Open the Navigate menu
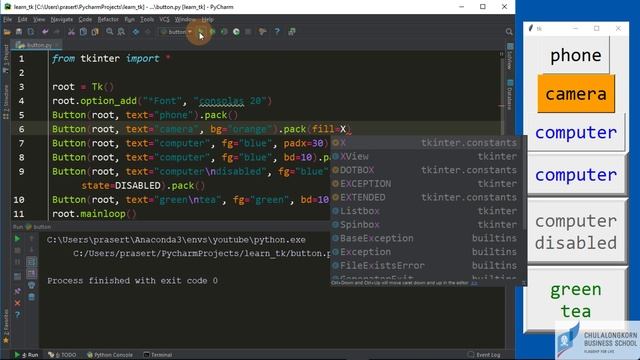The image size is (640, 360). click(62, 20)
